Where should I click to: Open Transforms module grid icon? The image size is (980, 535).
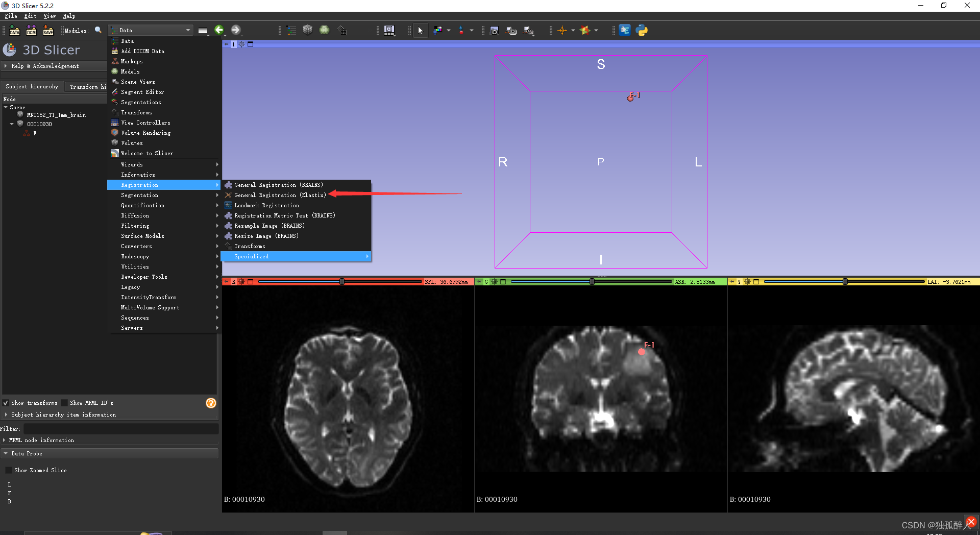coord(341,30)
